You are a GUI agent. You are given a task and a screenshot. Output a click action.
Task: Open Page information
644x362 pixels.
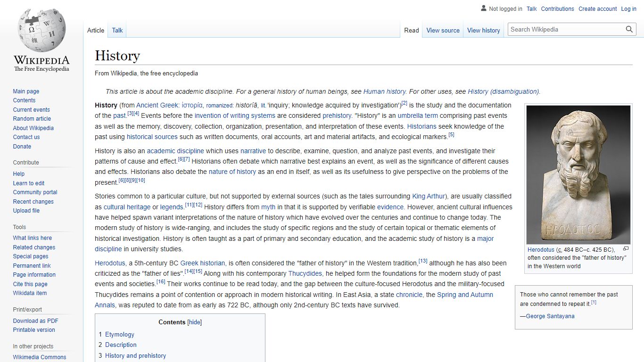point(34,275)
